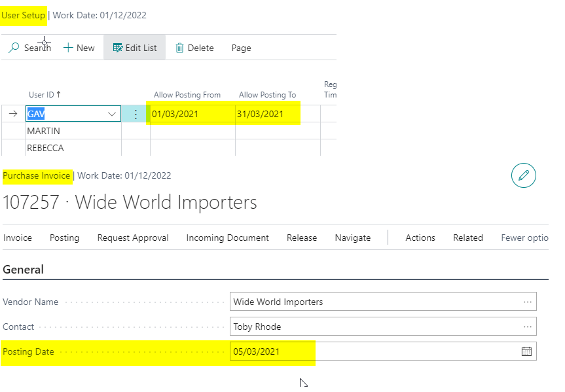Expand the User ID dropdown for GAV
Viewport: 565px width, 392px height.
coord(111,114)
